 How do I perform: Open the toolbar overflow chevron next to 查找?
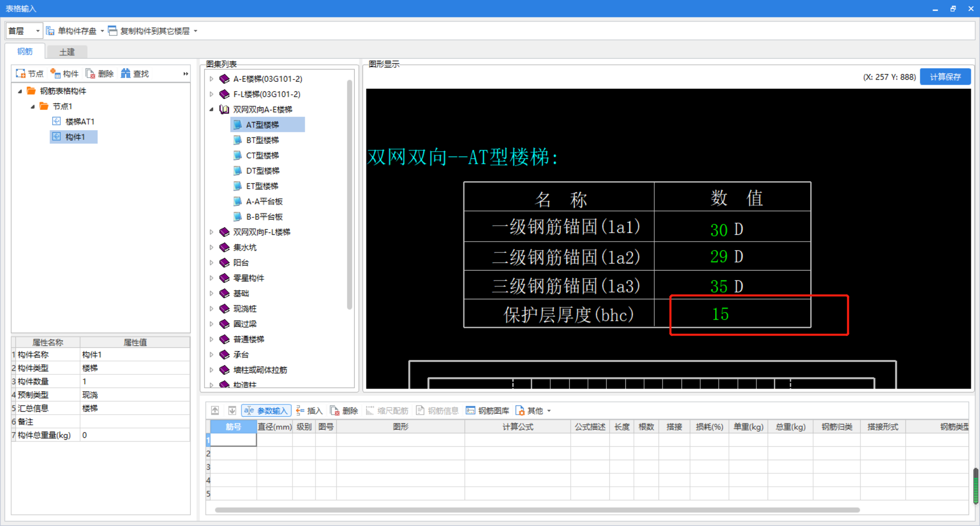click(x=186, y=74)
